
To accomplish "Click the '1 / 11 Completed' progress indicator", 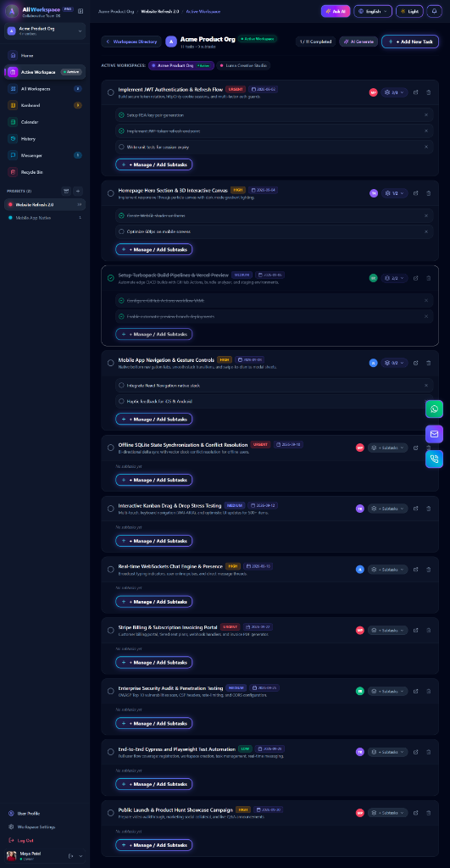I will (315, 42).
